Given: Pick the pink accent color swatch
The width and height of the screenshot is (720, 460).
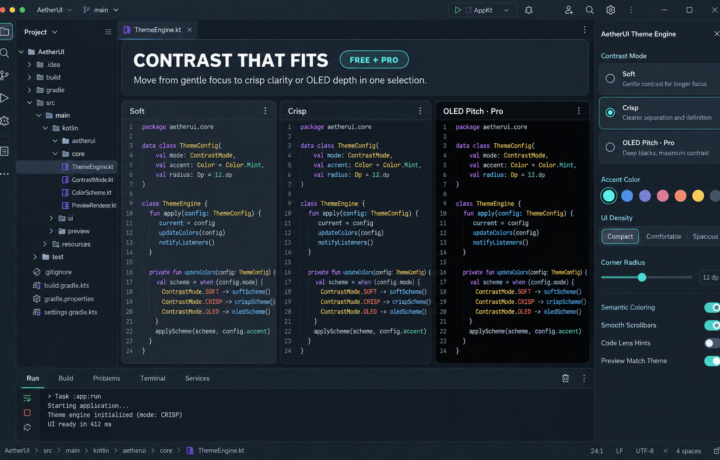Looking at the screenshot, I should 663,196.
